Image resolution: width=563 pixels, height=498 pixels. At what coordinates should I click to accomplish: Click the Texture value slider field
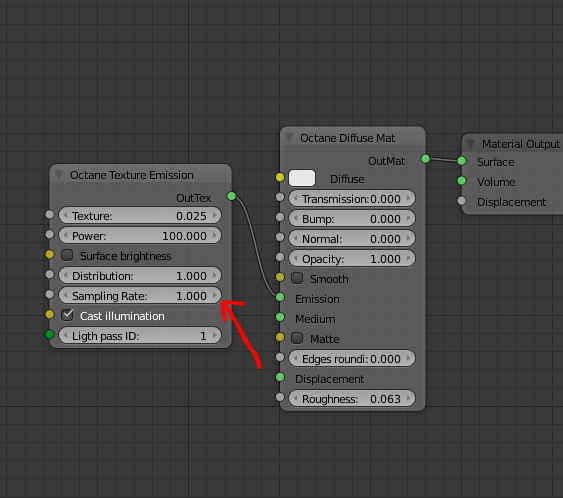click(x=140, y=215)
